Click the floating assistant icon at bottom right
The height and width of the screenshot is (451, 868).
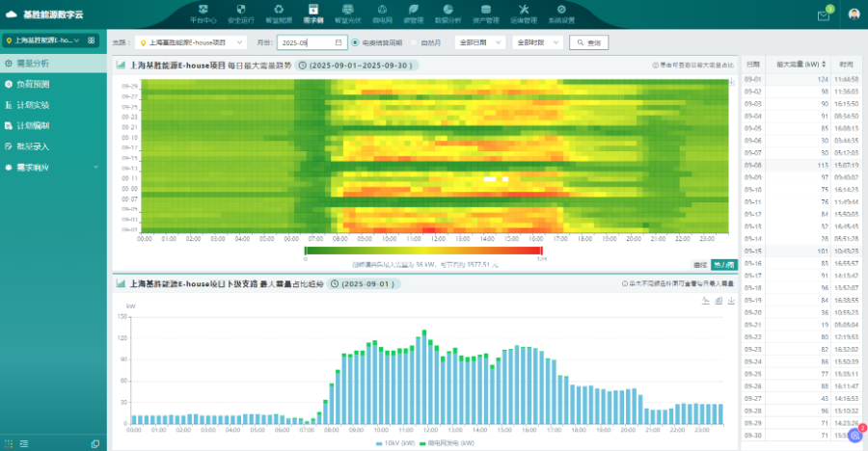(x=855, y=435)
